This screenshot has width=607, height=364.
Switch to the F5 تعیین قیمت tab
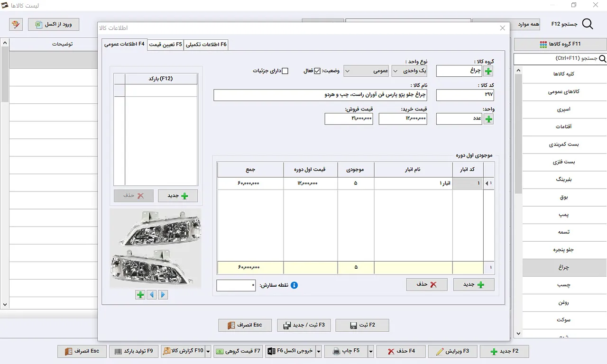[165, 45]
